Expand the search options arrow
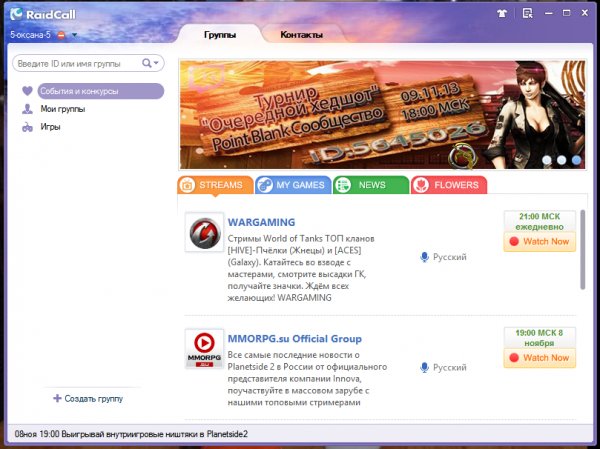The image size is (600, 449). pyautogui.click(x=156, y=63)
